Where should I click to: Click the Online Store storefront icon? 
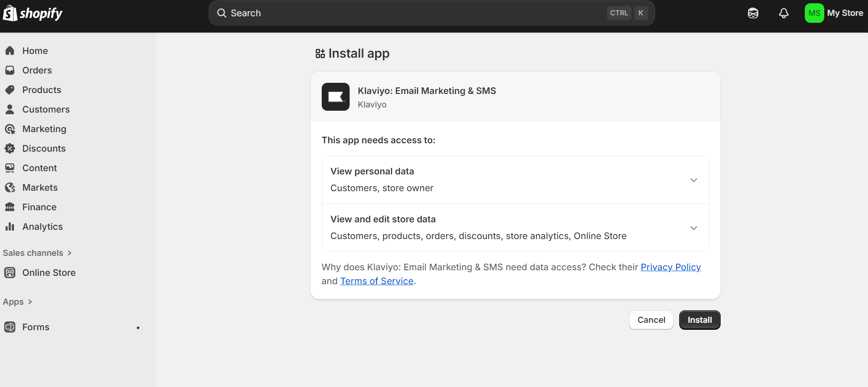click(x=10, y=273)
